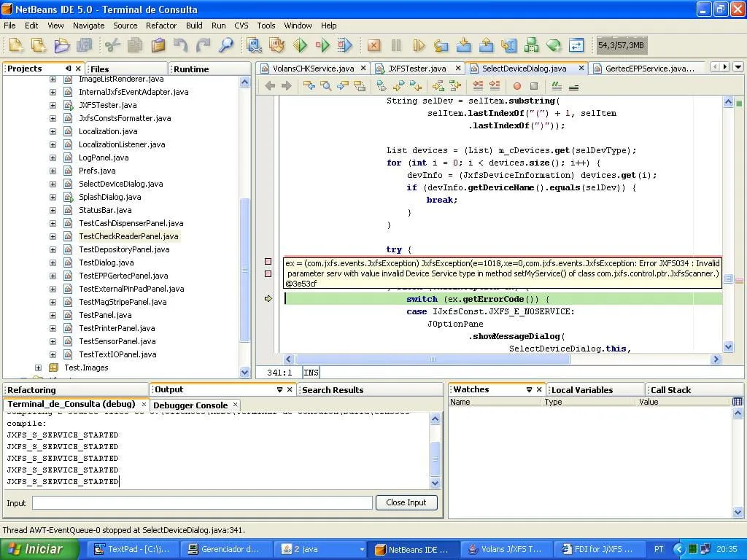Toggle breakpoint marker in editor left gutter

coord(268,261)
